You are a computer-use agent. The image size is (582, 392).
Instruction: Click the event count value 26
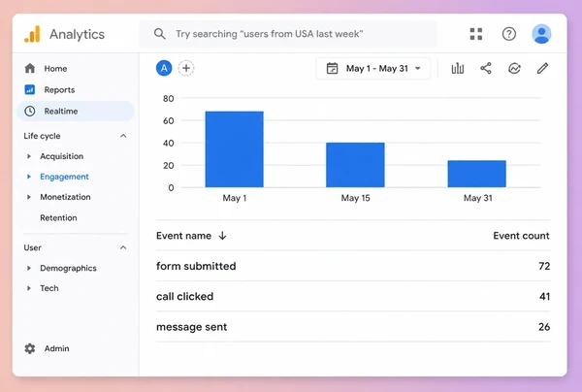point(544,327)
